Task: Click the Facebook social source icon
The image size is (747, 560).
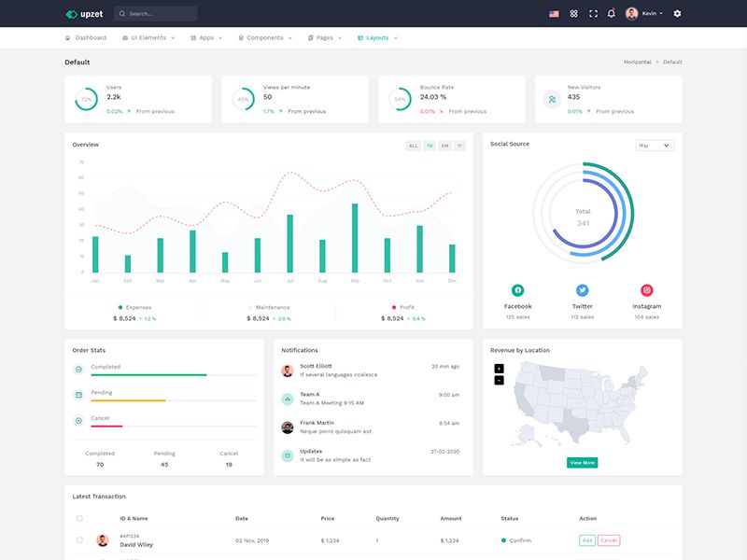Action: [x=518, y=290]
